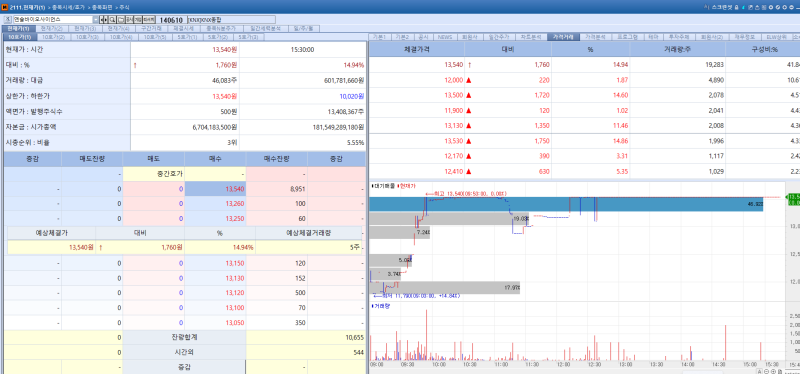Click the 매도잔량 column header

(x=92, y=159)
